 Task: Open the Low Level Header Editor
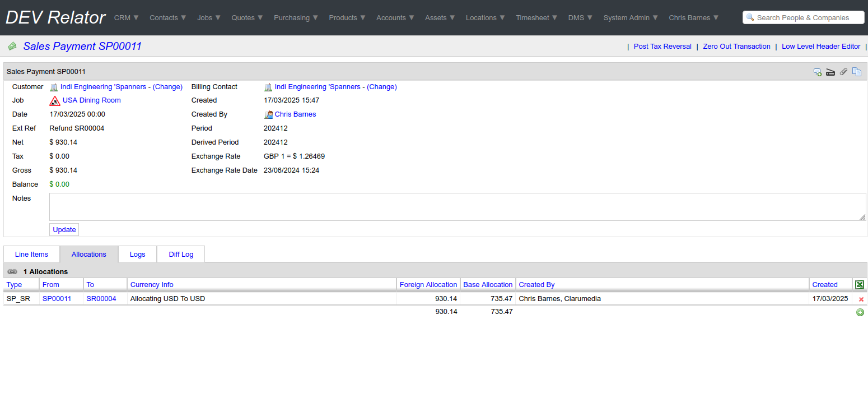[821, 47]
